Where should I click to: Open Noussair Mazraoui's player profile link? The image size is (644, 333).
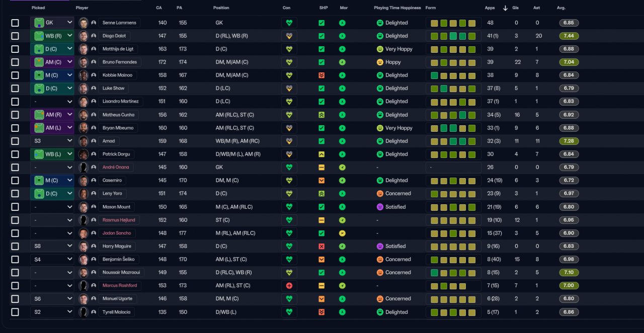121,272
